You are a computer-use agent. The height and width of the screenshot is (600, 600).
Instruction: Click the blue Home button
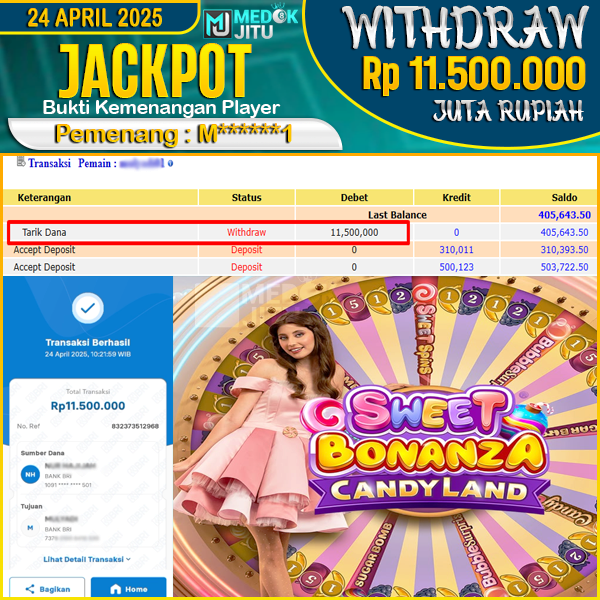coord(129,589)
